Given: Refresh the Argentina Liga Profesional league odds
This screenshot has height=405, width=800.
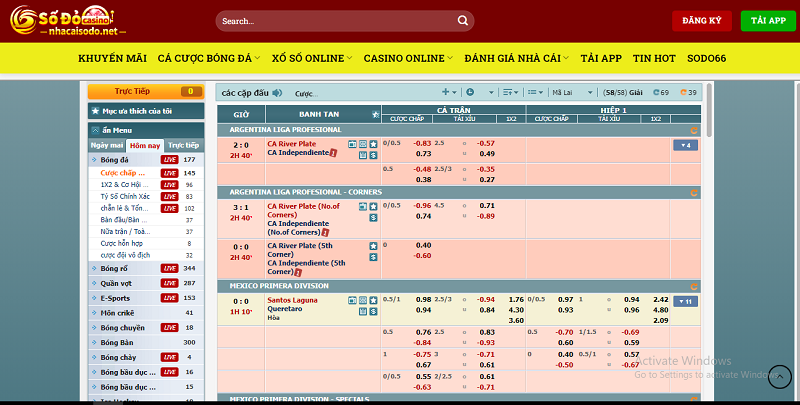Looking at the screenshot, I should coord(695,130).
